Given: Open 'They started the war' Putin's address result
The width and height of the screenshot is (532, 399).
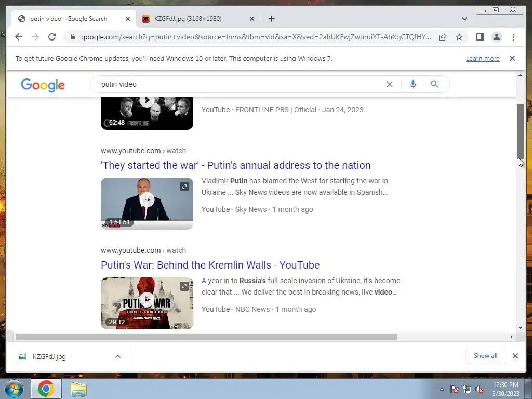Looking at the screenshot, I should coord(235,165).
